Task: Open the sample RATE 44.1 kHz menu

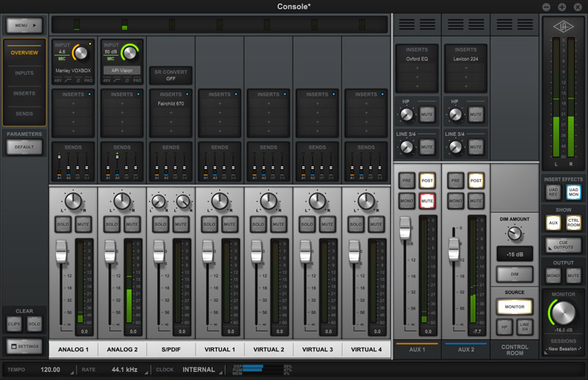Action: (x=124, y=370)
